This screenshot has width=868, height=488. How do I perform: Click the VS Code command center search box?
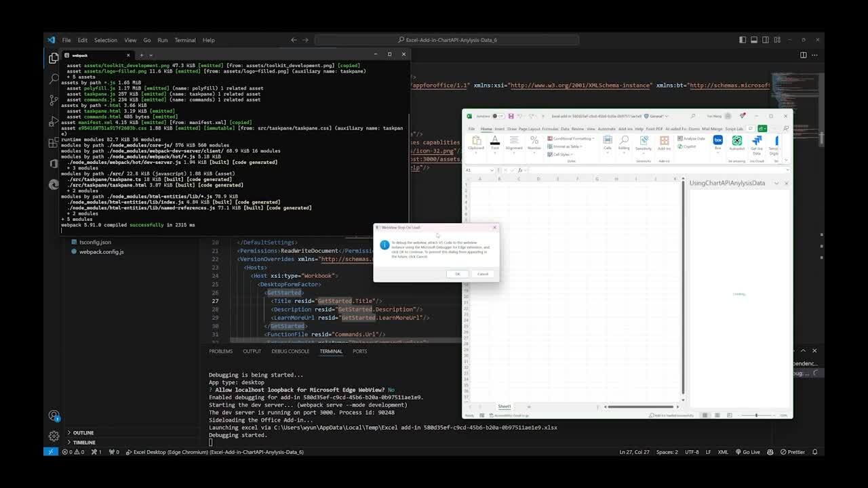click(x=447, y=40)
